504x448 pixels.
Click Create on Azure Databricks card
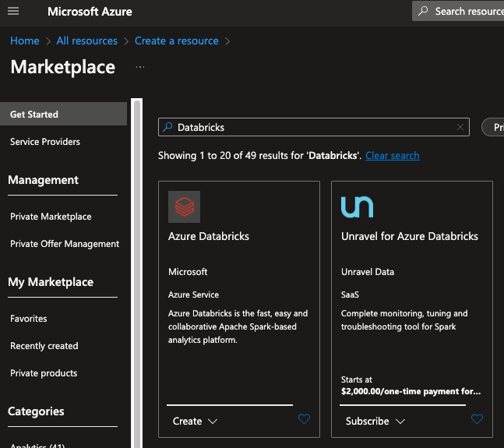coord(188,421)
